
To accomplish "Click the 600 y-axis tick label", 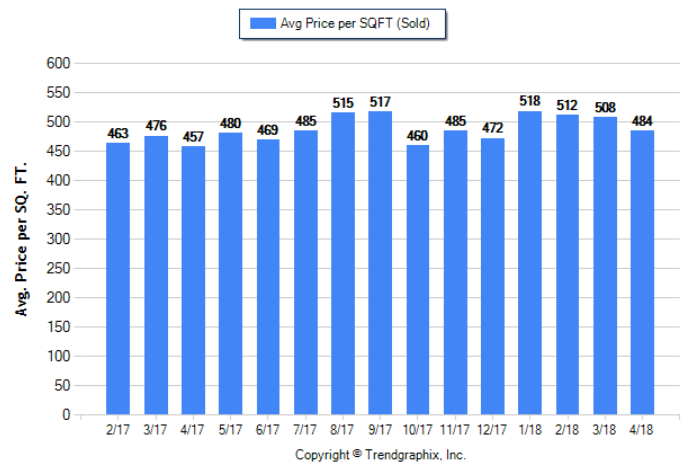I will 58,63.
